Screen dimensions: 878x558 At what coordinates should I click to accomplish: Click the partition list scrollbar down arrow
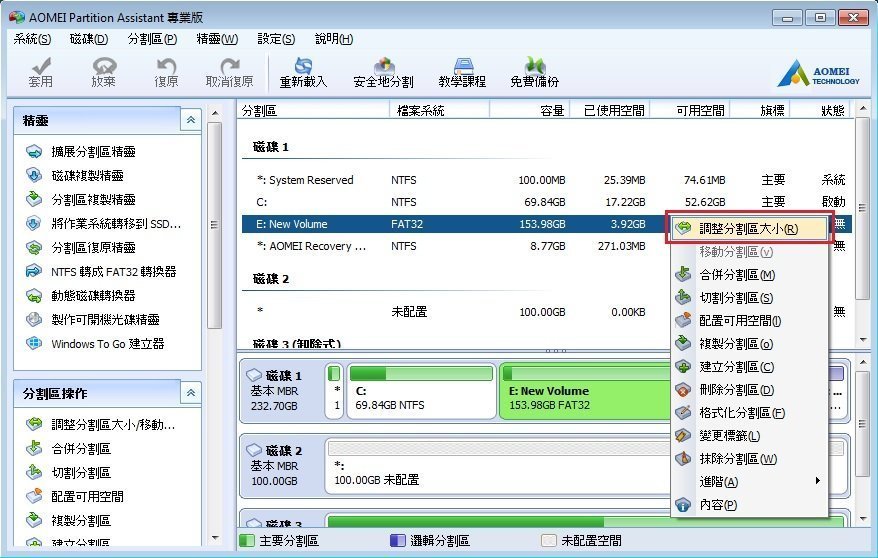[x=863, y=340]
